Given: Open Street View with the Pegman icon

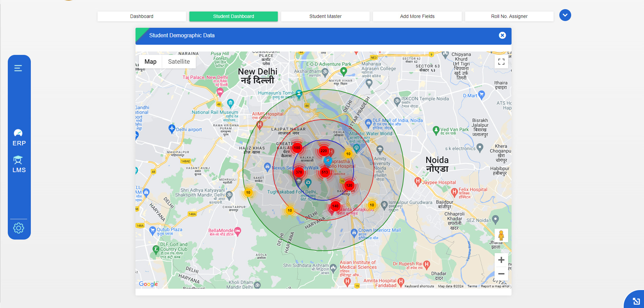Looking at the screenshot, I should (x=501, y=235).
